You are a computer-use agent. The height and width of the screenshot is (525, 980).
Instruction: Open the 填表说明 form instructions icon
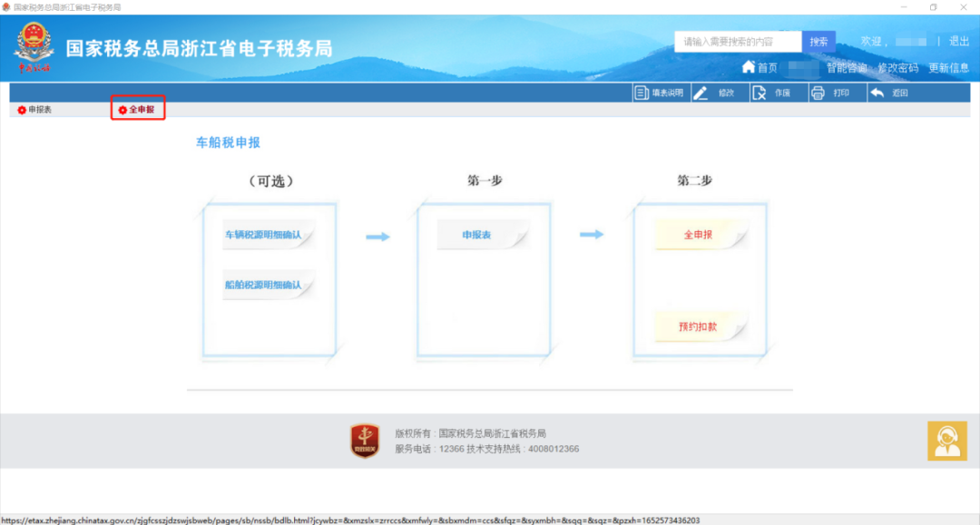(x=642, y=93)
